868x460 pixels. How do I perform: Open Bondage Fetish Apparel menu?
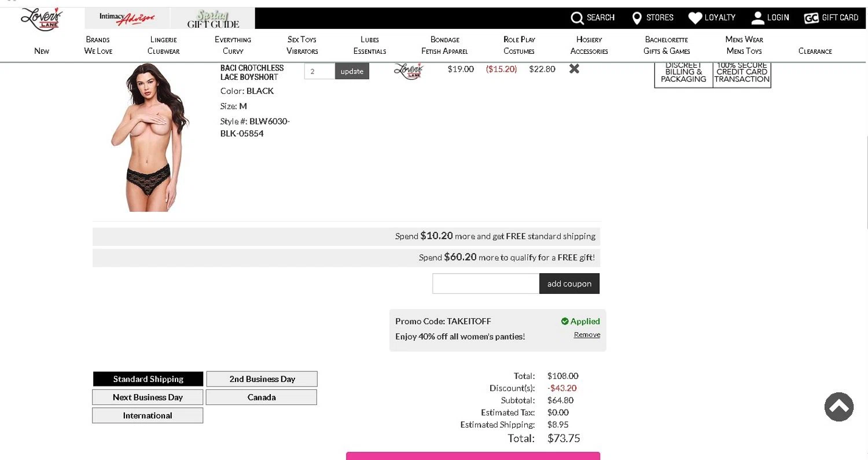click(444, 45)
